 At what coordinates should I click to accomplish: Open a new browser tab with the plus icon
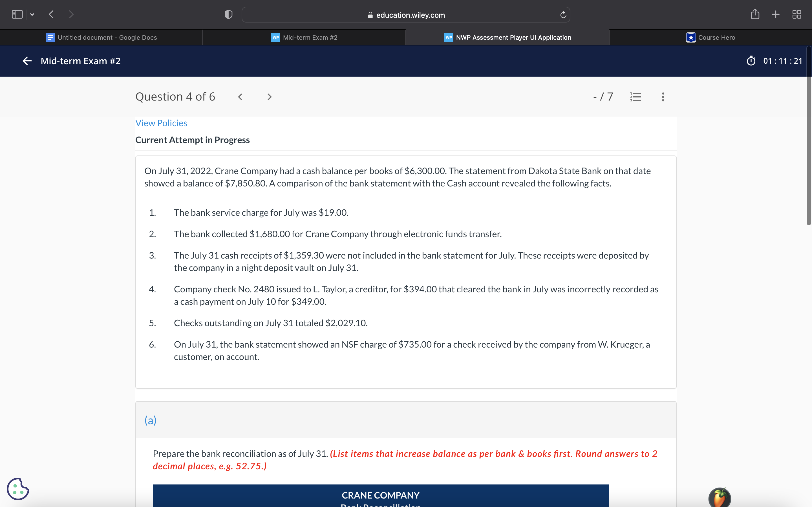(775, 14)
